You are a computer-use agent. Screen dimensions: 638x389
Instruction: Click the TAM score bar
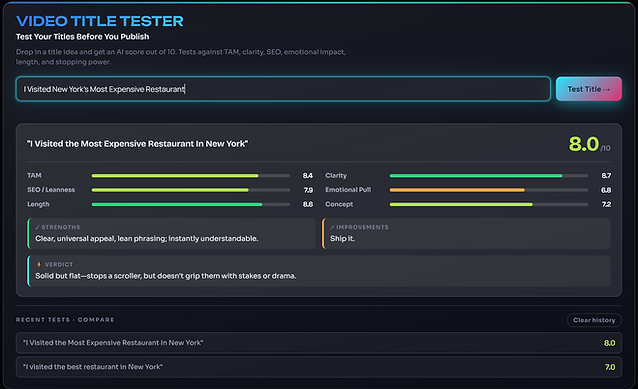pyautogui.click(x=190, y=176)
